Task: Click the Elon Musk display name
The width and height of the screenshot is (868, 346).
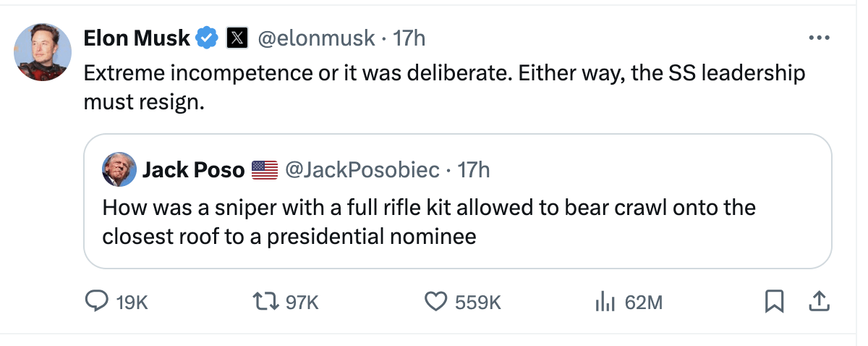Action: tap(137, 38)
